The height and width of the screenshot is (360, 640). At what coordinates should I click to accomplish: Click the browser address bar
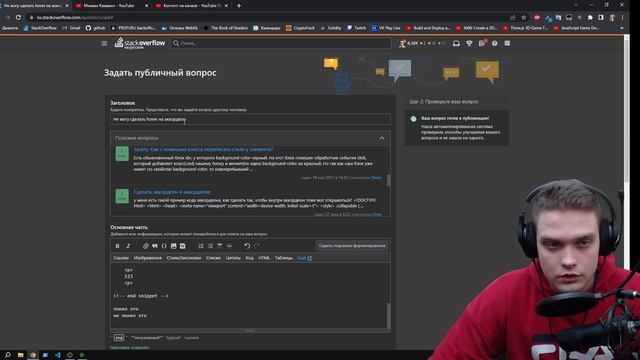coord(269,18)
